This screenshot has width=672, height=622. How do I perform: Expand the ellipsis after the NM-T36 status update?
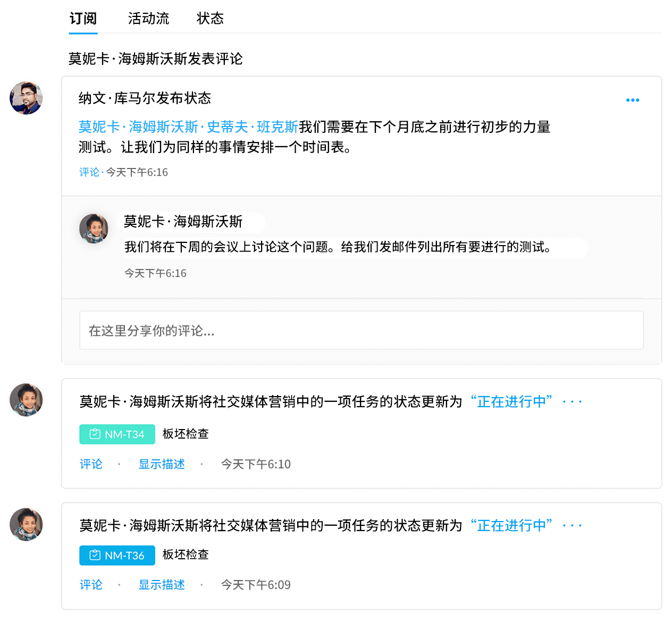(x=572, y=526)
